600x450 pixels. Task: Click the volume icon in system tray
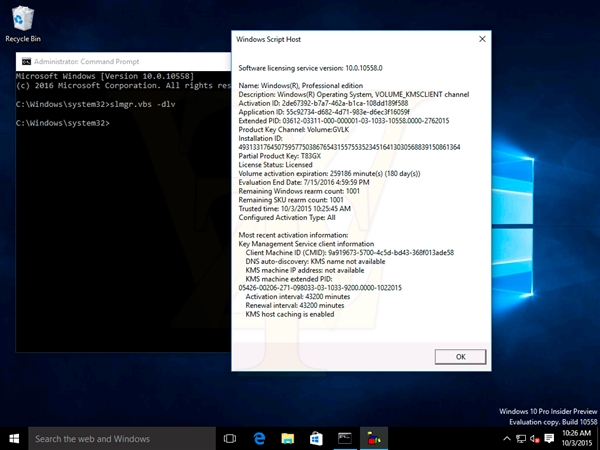533,438
